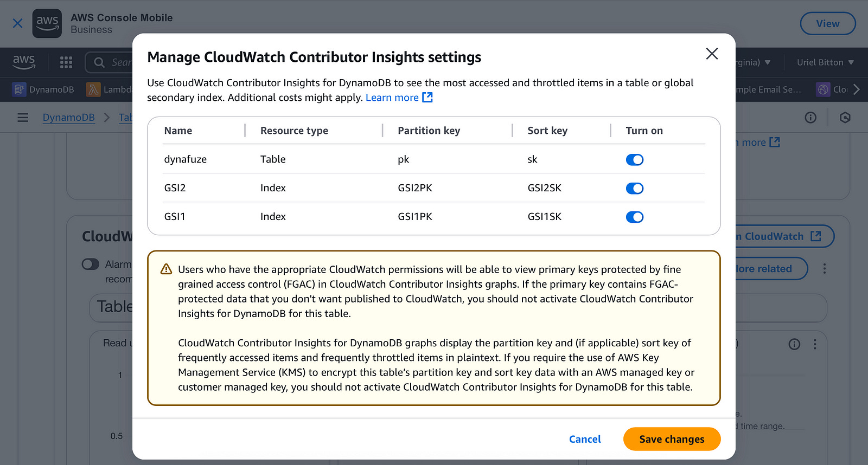Click the 'sk' sort key cell
Viewport: 868px width, 465px height.
532,159
